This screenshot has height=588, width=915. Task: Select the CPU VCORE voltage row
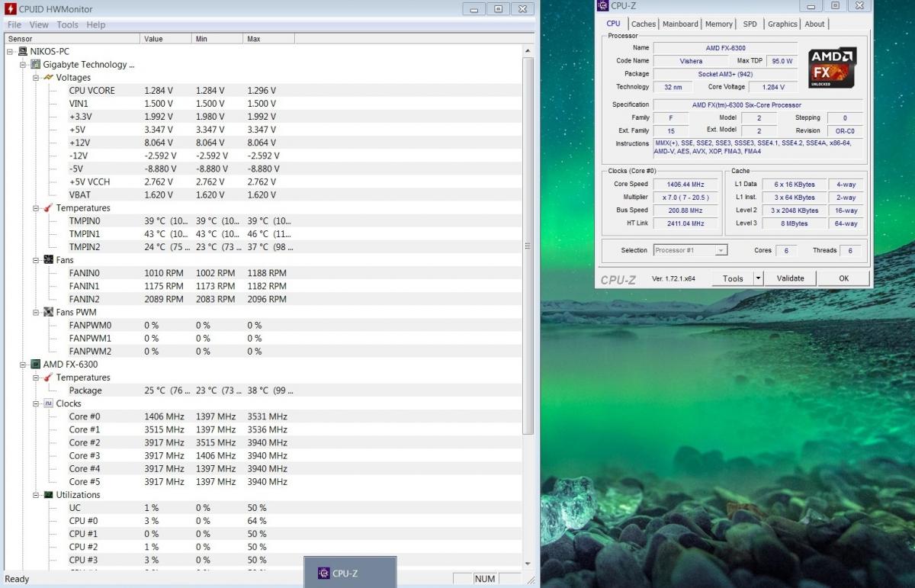[x=262, y=91]
